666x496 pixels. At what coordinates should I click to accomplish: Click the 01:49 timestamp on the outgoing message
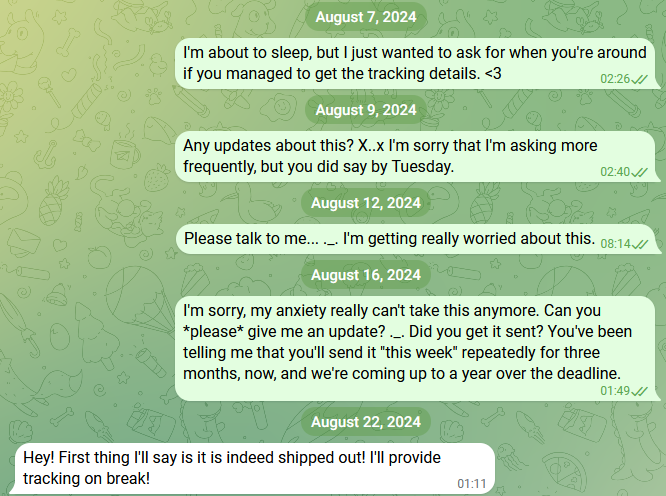(x=614, y=390)
